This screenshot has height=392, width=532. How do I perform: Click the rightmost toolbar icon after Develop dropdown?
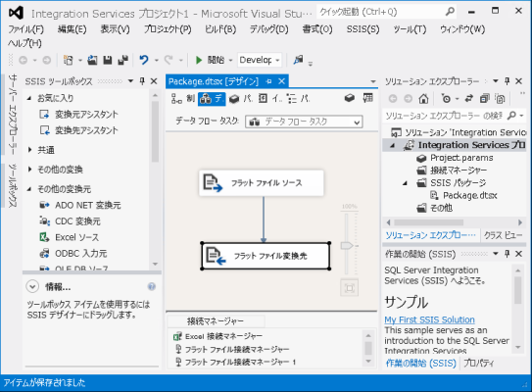pos(298,60)
